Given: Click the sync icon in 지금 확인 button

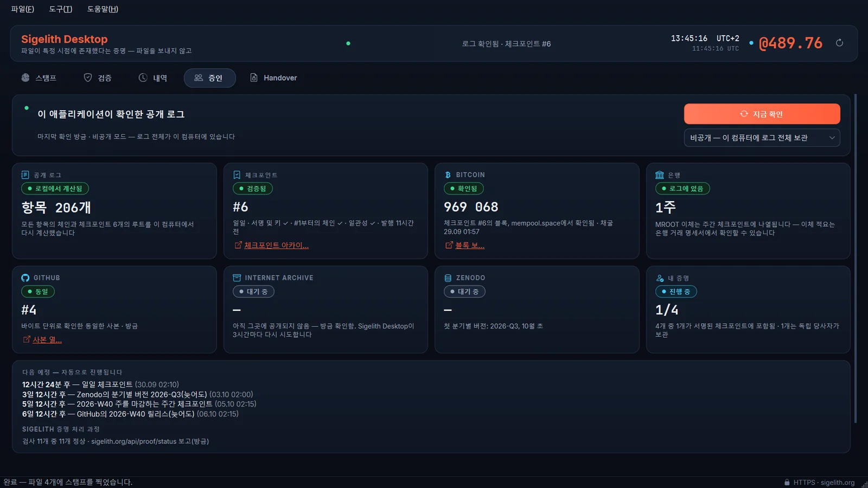Looking at the screenshot, I should coord(744,114).
